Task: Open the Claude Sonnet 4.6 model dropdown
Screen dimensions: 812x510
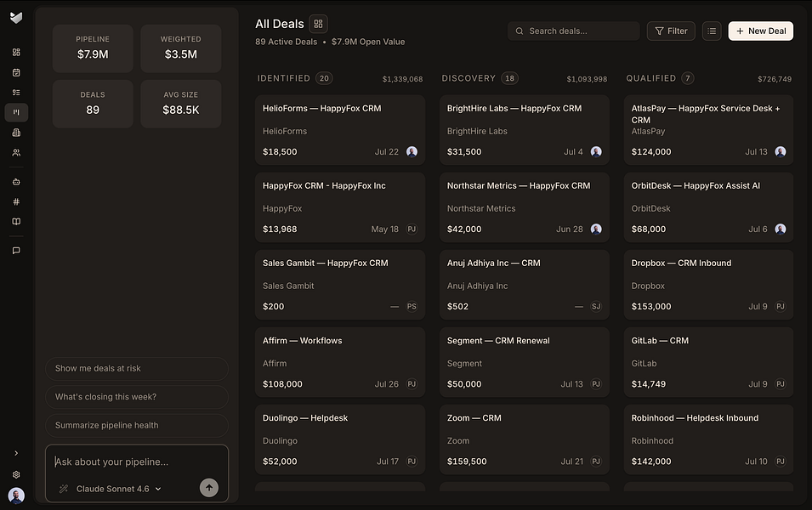Action: coord(118,489)
